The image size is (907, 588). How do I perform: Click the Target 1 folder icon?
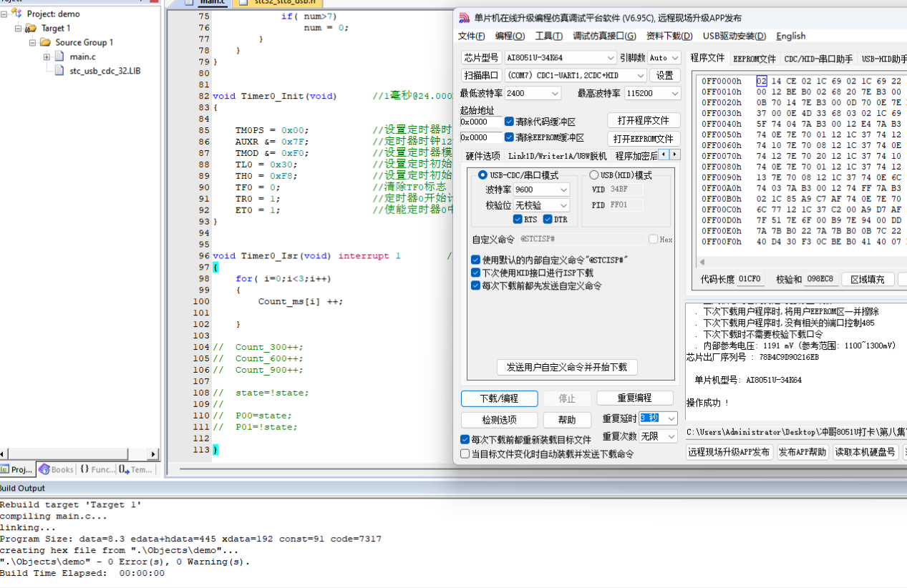pyautogui.click(x=31, y=28)
